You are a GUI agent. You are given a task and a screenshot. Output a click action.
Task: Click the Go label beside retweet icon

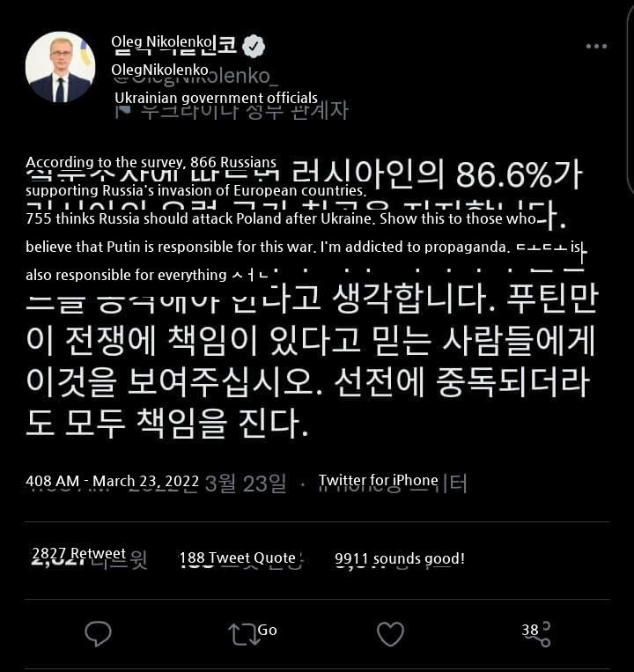(268, 630)
